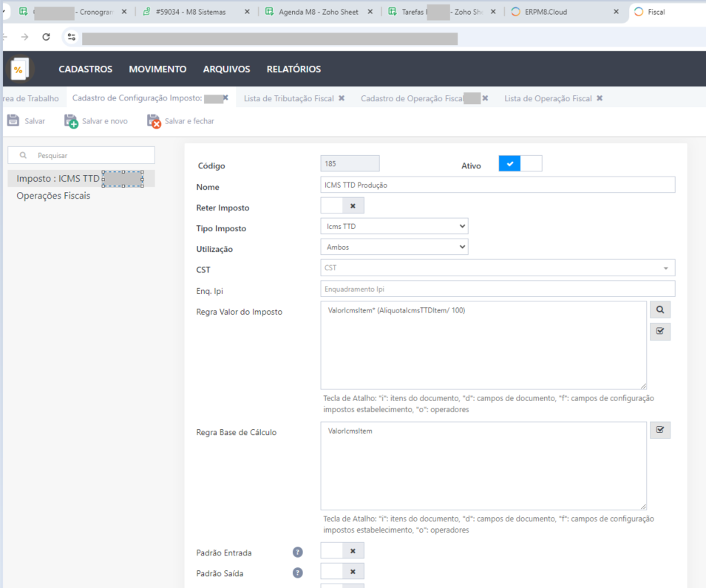Switch to Cadastro de Operação Fiscal tab
The image size is (706, 588).
(x=412, y=98)
